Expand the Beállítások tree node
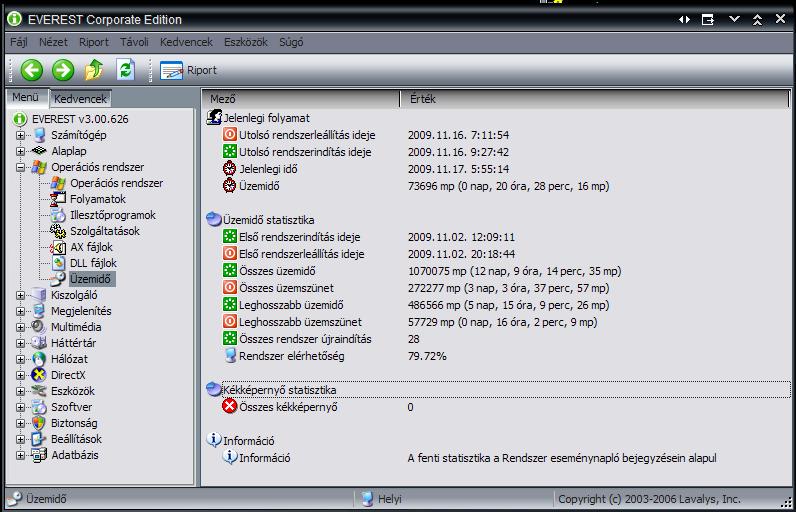Viewport: 796px width, 512px height. point(20,439)
